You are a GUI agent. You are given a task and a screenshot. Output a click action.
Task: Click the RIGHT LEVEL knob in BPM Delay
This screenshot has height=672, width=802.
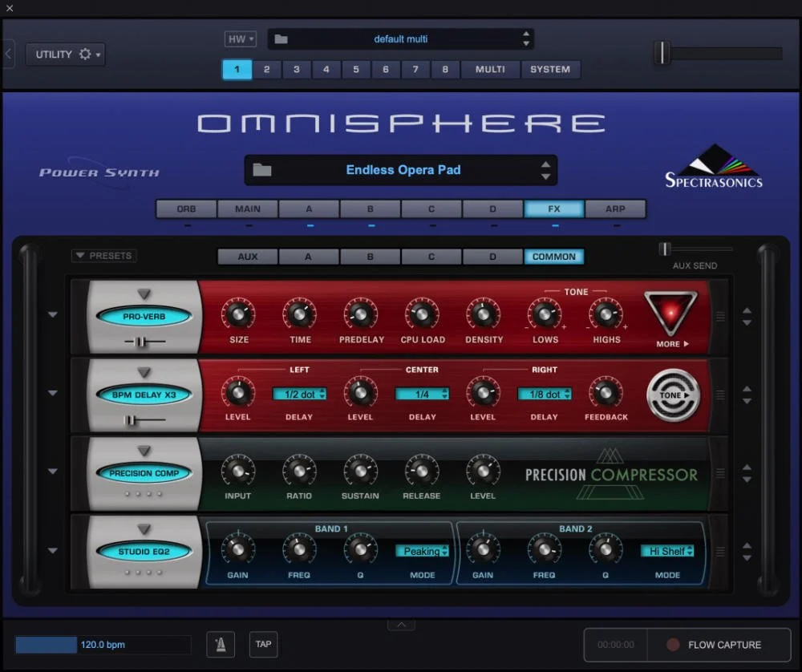[x=484, y=393]
